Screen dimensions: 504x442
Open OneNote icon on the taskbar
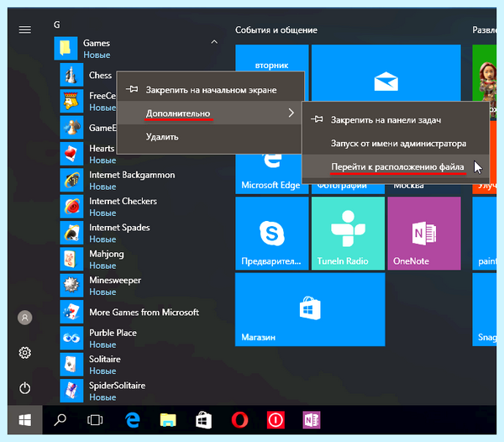tap(312, 420)
